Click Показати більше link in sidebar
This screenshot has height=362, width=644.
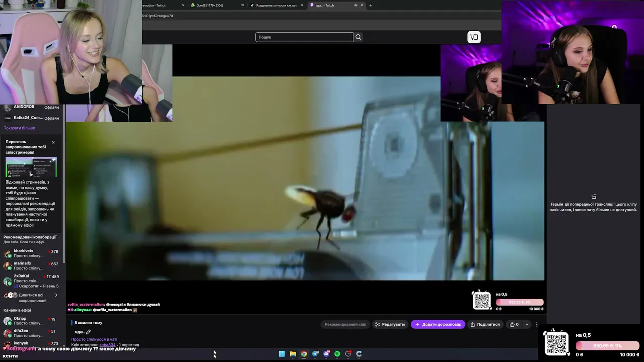(x=19, y=128)
